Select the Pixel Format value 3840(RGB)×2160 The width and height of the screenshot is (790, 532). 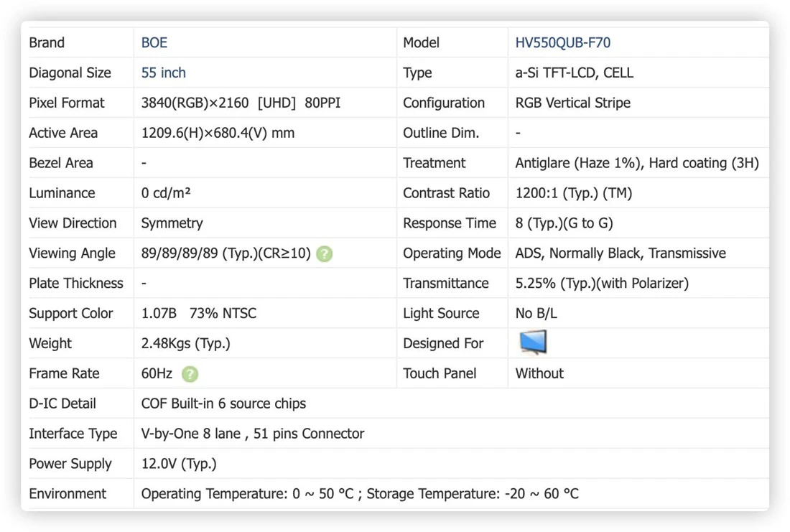pos(195,103)
